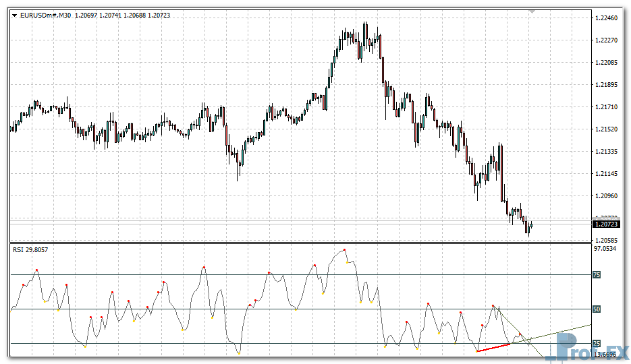Click the lowest yellow trough marker on RSI
This screenshot has width=631, height=364.
pyautogui.click(x=239, y=353)
